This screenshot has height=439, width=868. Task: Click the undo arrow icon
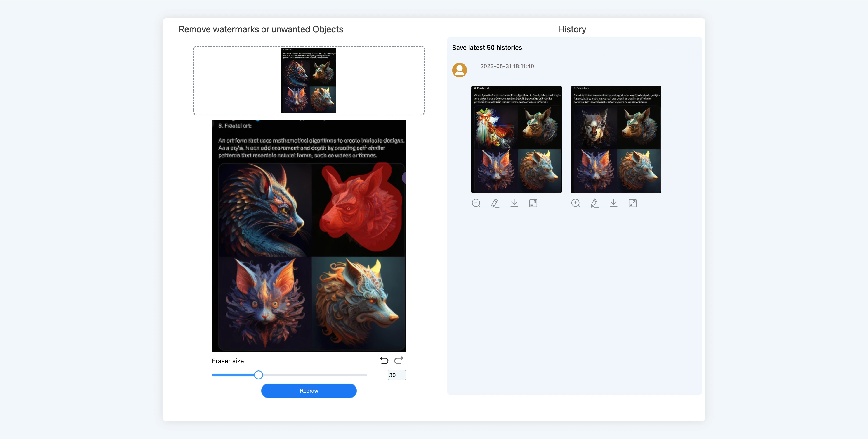[384, 360]
